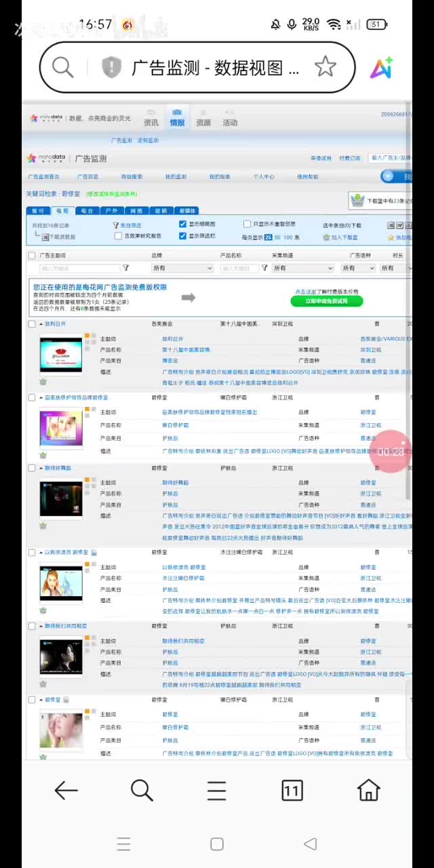The image size is (434, 868).
Task: Open the 时长 filter dropdown
Action: pos(395,268)
